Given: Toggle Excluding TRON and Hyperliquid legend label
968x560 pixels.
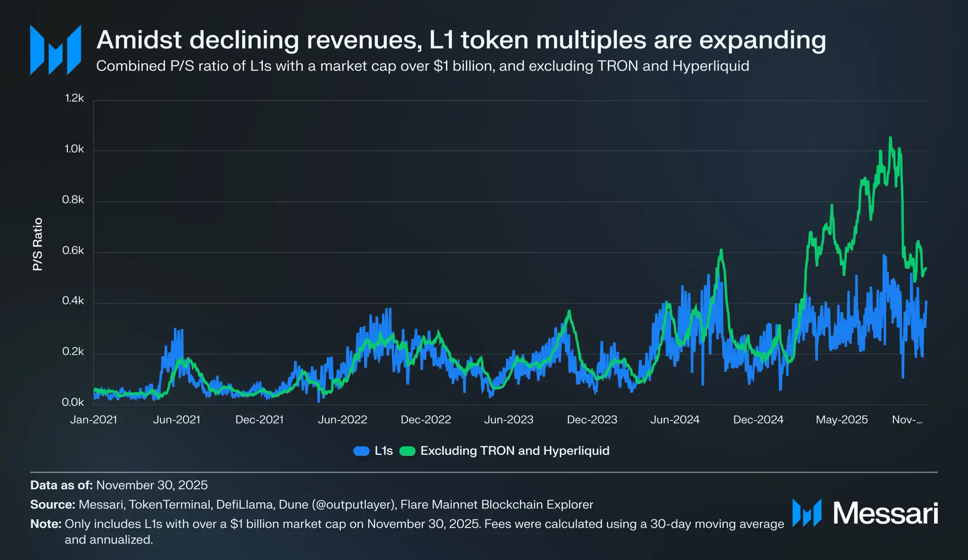Looking at the screenshot, I should pos(515,451).
